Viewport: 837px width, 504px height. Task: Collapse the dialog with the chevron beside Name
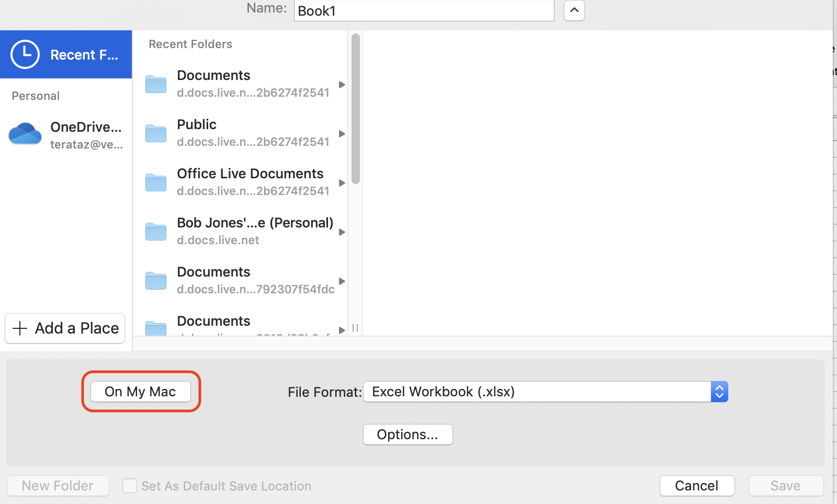(574, 10)
